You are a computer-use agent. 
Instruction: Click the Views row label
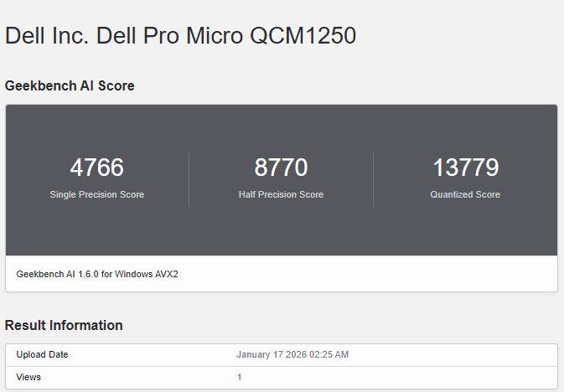[x=28, y=377]
